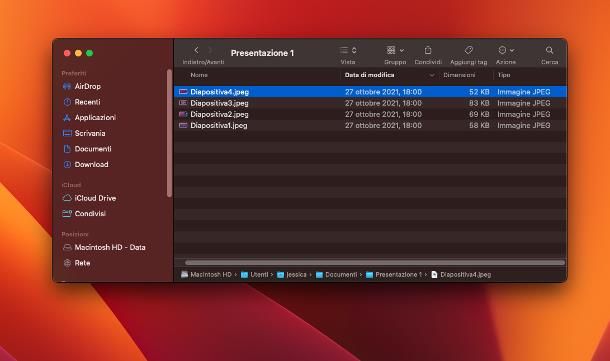Sort by the Dimensioni column header
The image size is (610, 361).
pyautogui.click(x=459, y=75)
